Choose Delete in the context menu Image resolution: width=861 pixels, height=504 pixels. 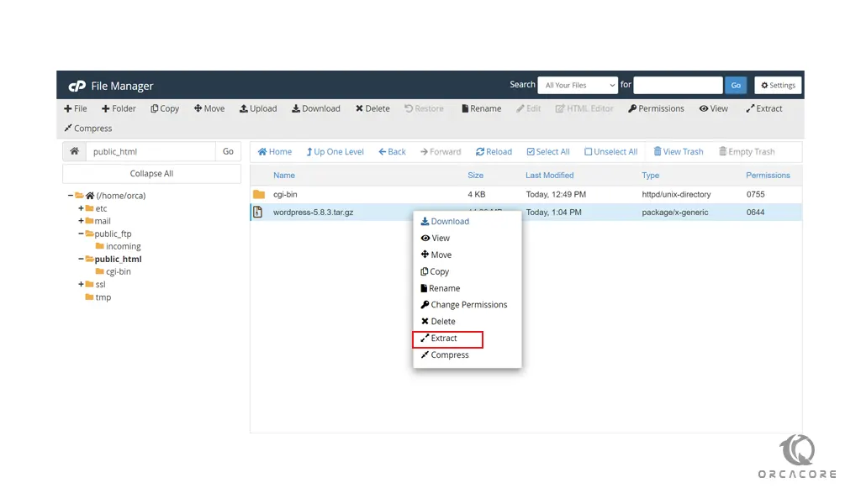[x=438, y=322]
